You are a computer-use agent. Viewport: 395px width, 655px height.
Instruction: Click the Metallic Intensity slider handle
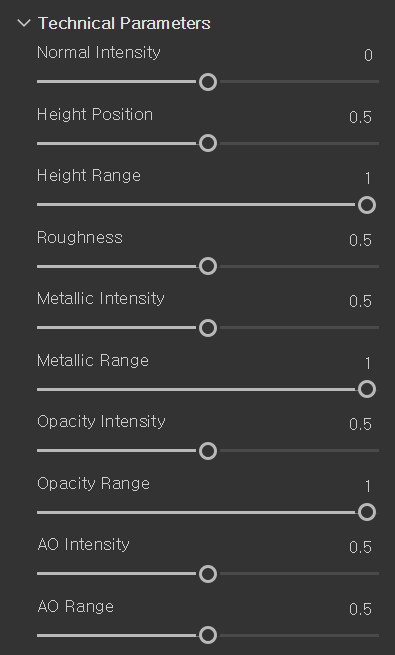(208, 328)
